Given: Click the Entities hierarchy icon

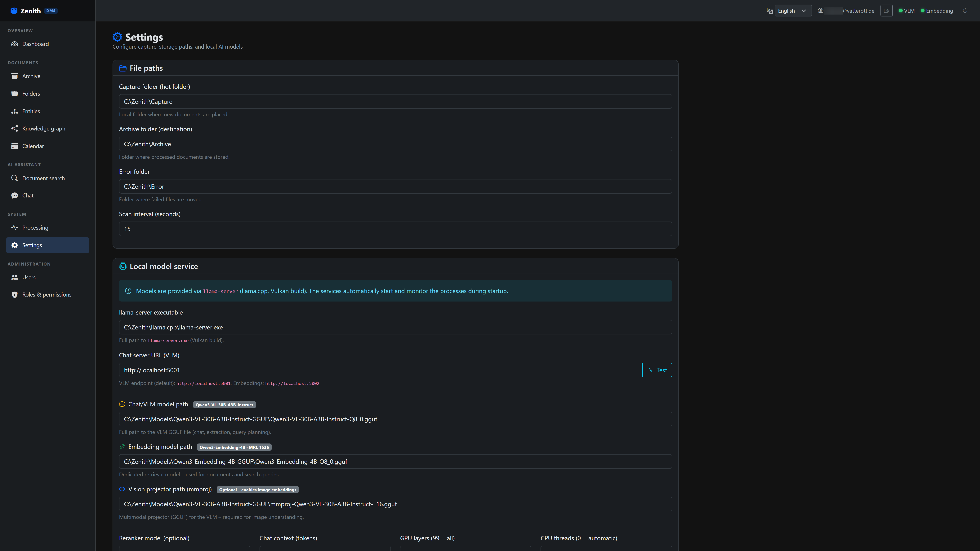Looking at the screenshot, I should click(x=15, y=111).
